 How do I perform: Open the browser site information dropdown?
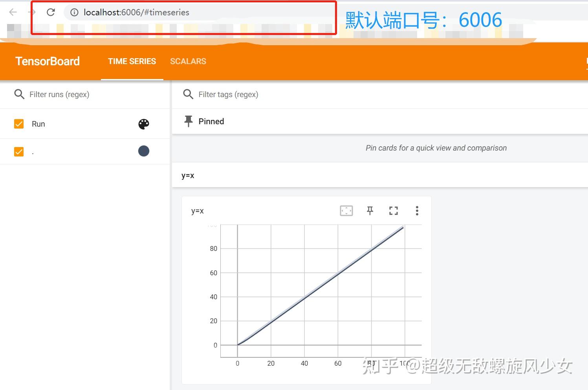coord(74,12)
